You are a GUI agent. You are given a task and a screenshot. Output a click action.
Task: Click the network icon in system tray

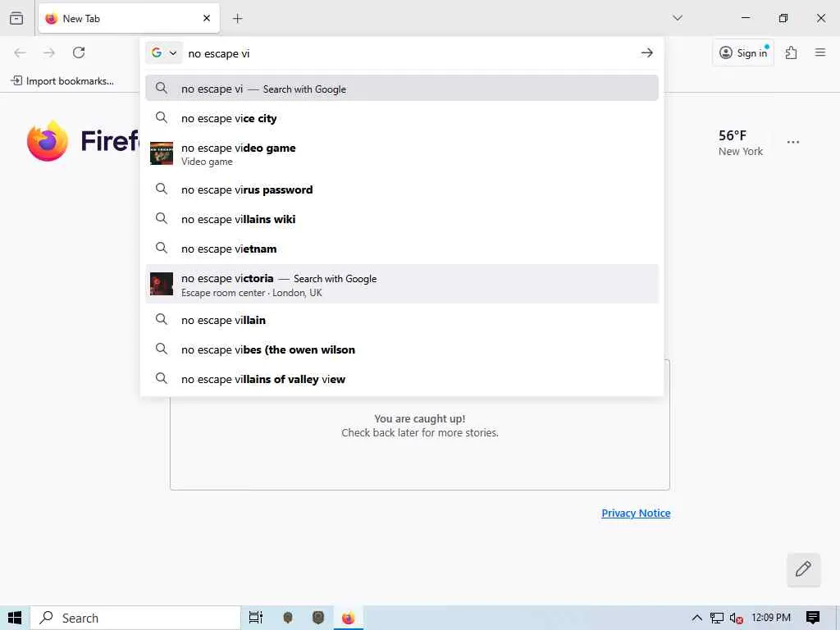[716, 618]
